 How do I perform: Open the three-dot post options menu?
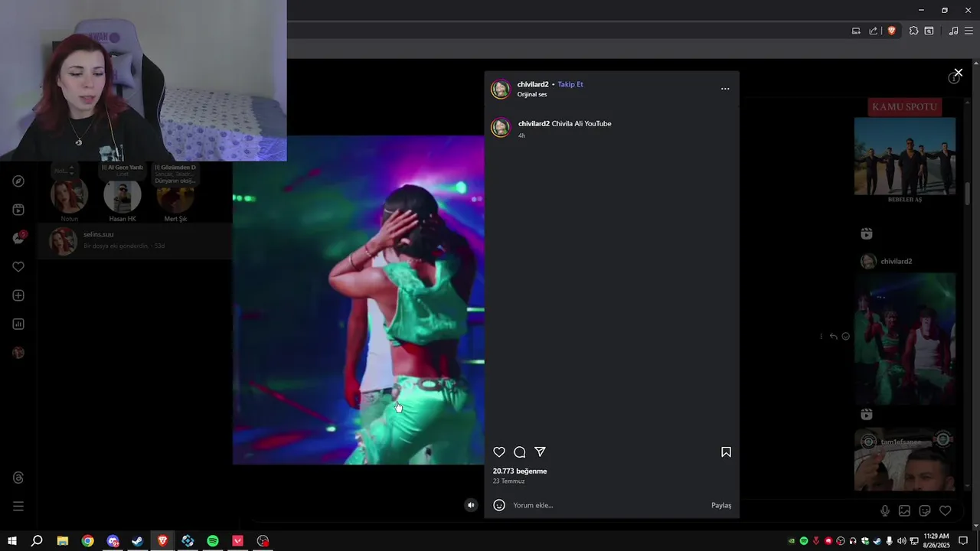[725, 89]
